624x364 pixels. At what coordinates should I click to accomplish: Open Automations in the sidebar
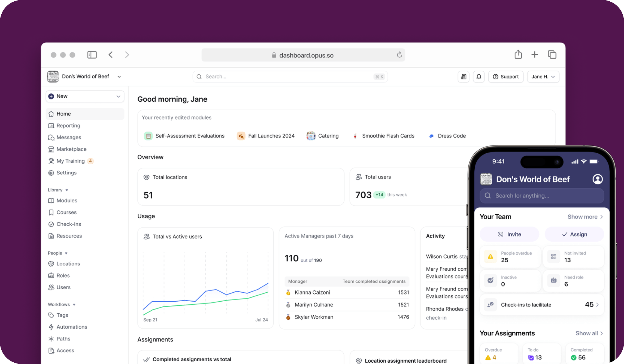(72, 327)
